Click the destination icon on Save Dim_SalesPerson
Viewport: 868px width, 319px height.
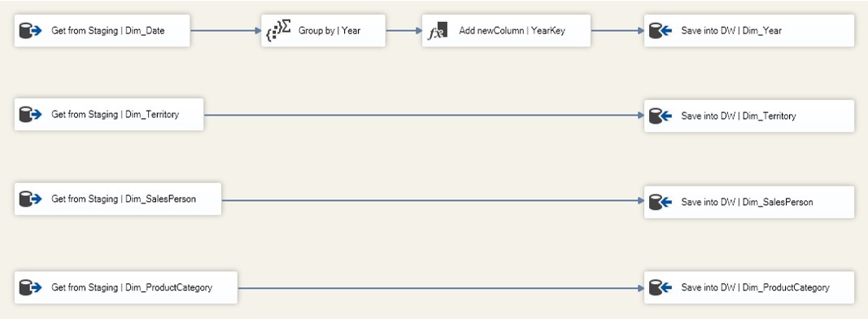pos(661,202)
